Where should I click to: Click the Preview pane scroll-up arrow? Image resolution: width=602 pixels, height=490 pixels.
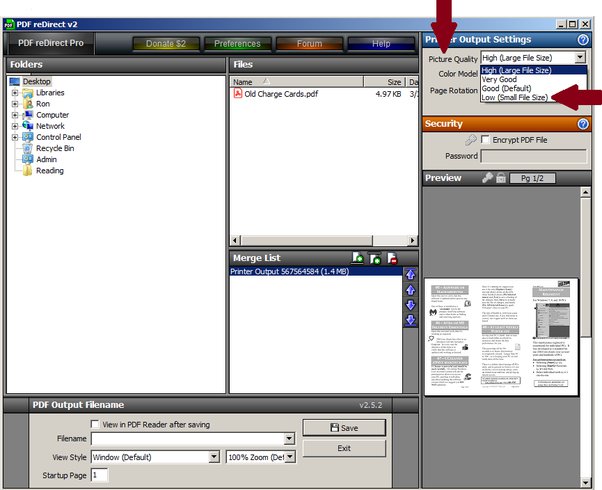[x=585, y=192]
